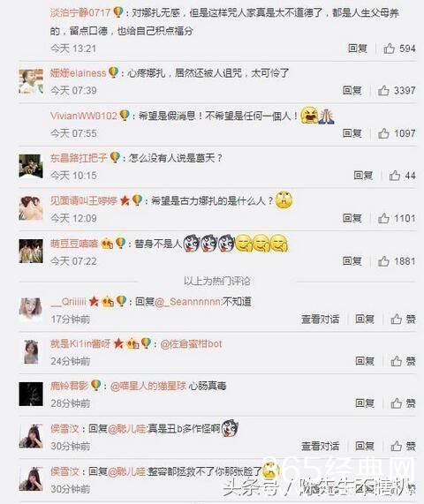Open VivianWW0102's profile link
Screen dimensions: 424x504
click(x=84, y=116)
